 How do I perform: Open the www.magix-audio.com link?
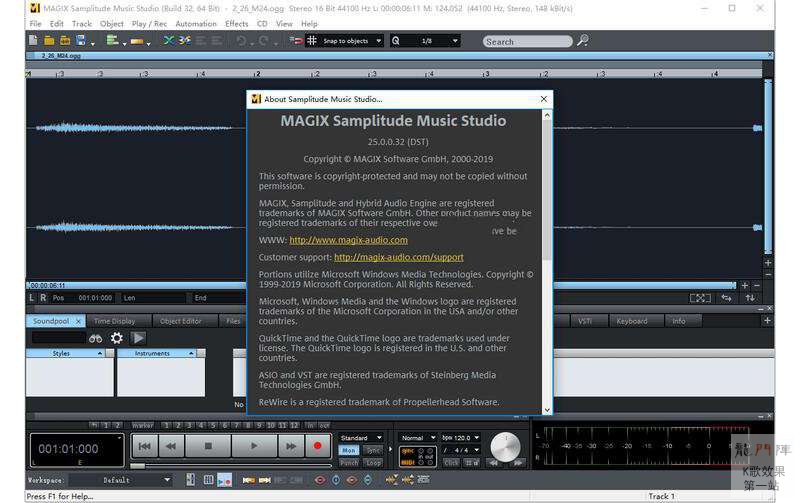click(348, 240)
